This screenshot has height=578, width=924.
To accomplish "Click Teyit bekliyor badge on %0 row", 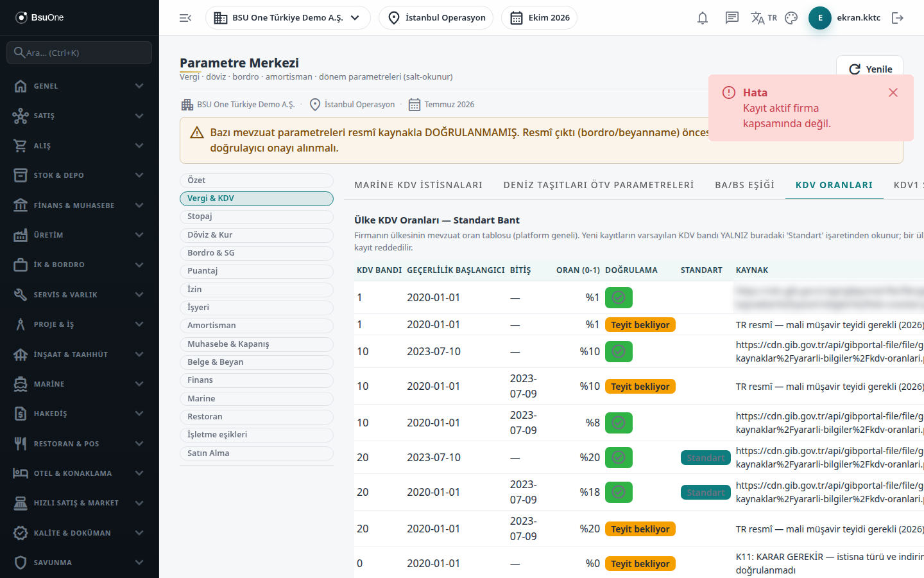I will click(640, 564).
